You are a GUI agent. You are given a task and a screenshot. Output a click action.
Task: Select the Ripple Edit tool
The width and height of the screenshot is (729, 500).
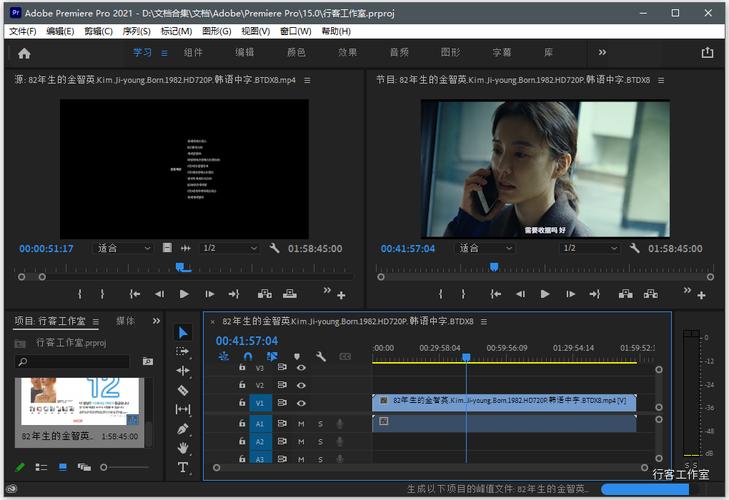click(183, 371)
